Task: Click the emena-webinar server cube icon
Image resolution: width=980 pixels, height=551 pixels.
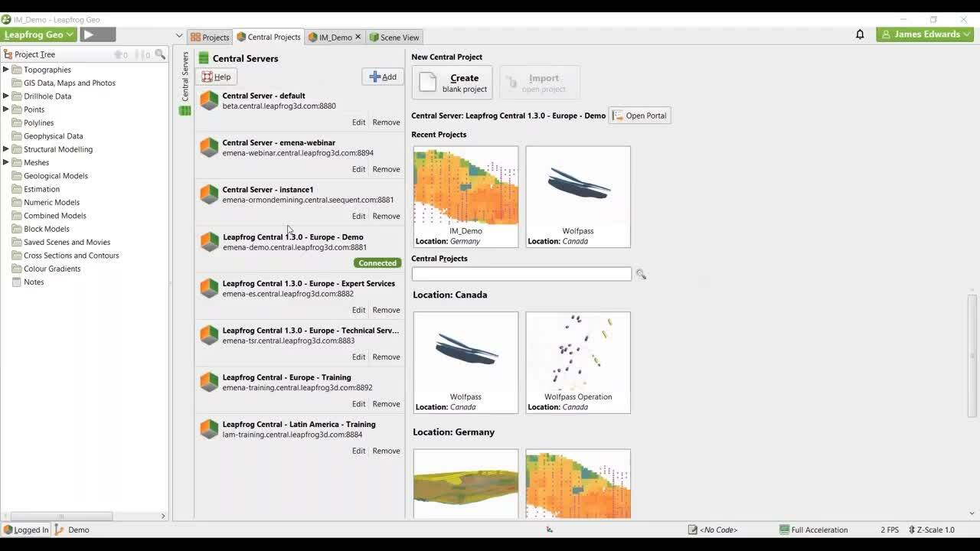Action: pyautogui.click(x=209, y=147)
